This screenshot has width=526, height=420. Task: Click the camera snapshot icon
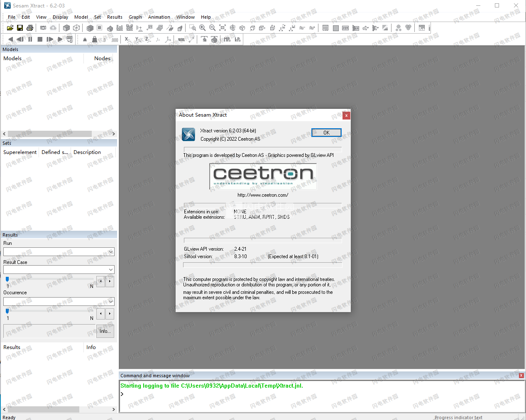click(43, 28)
